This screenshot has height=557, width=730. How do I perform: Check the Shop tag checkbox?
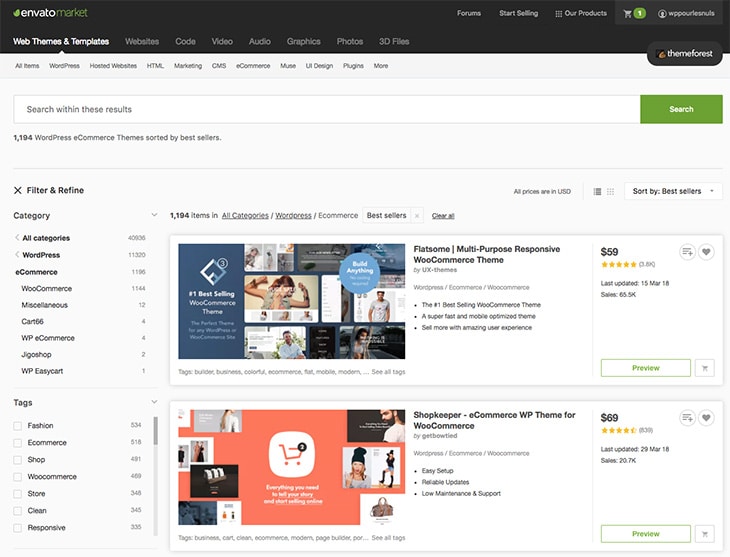tap(18, 460)
